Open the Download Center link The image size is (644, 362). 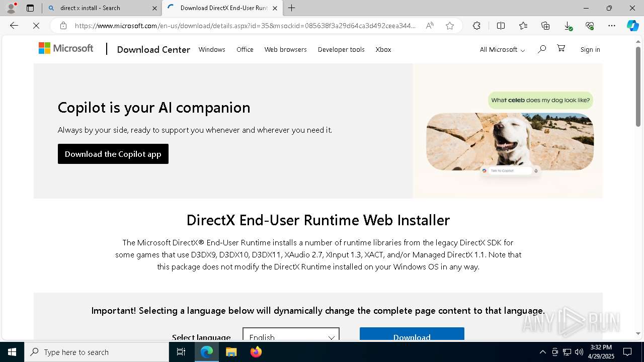(153, 49)
